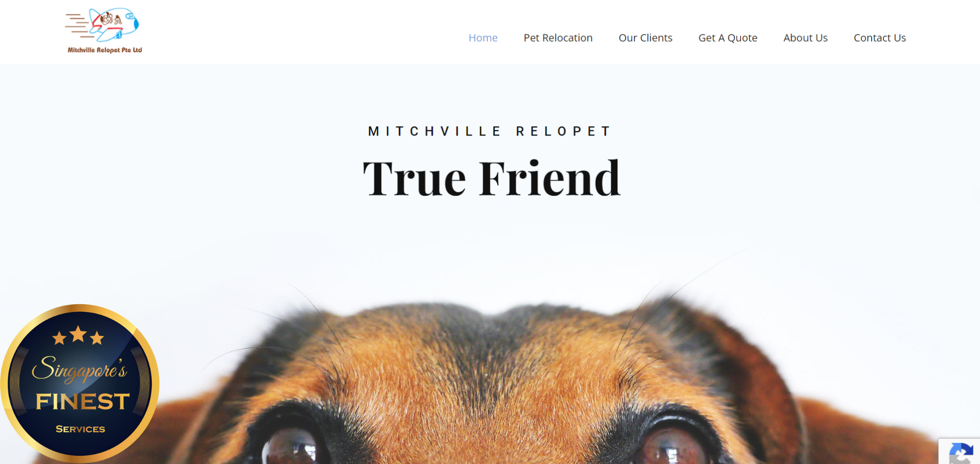
Task: Open the About Us page
Action: 805,38
